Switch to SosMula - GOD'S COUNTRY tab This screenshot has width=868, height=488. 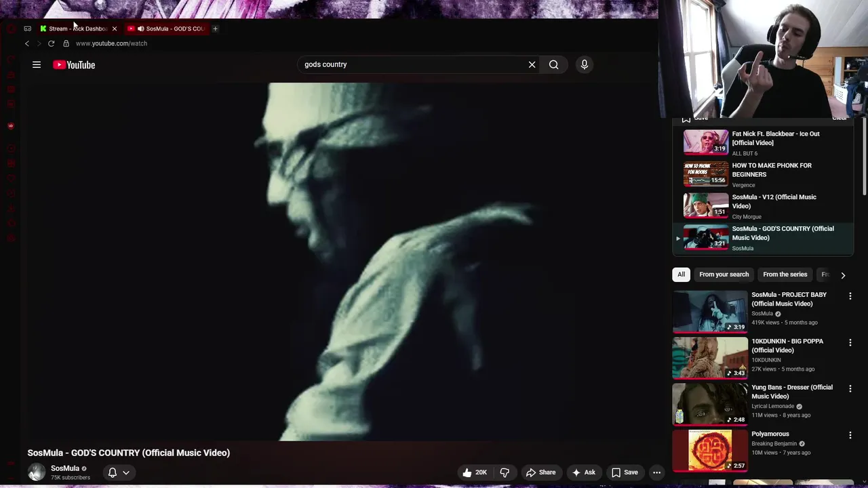click(166, 28)
